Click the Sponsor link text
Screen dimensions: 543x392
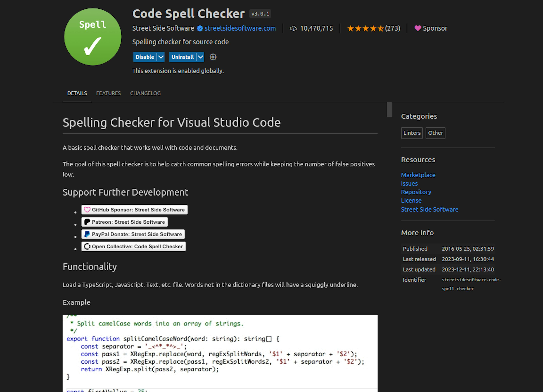tap(435, 28)
